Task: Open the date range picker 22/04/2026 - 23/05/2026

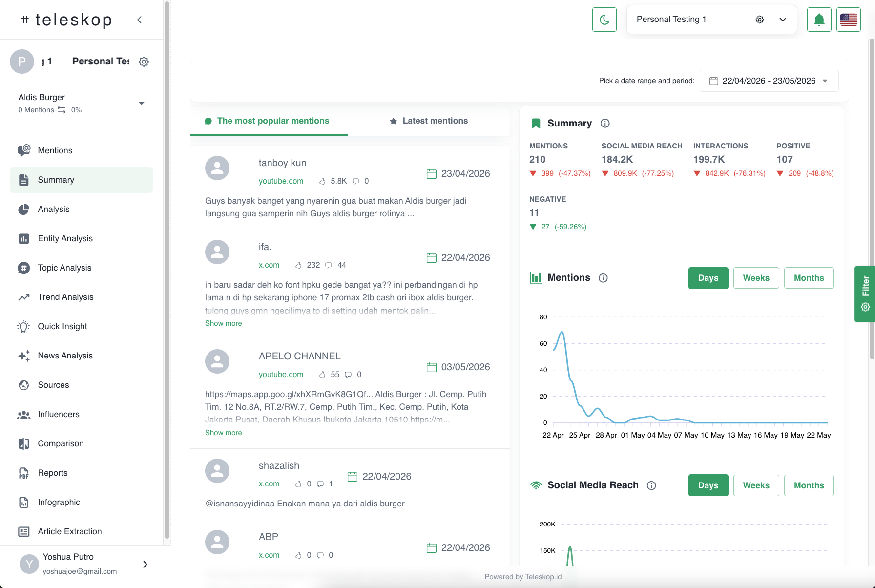Action: click(x=769, y=81)
